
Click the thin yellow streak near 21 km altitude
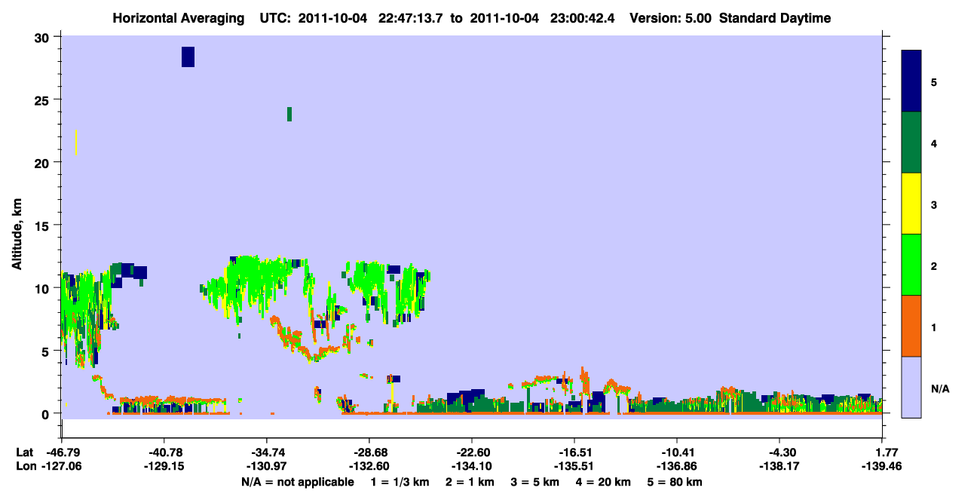[x=76, y=143]
